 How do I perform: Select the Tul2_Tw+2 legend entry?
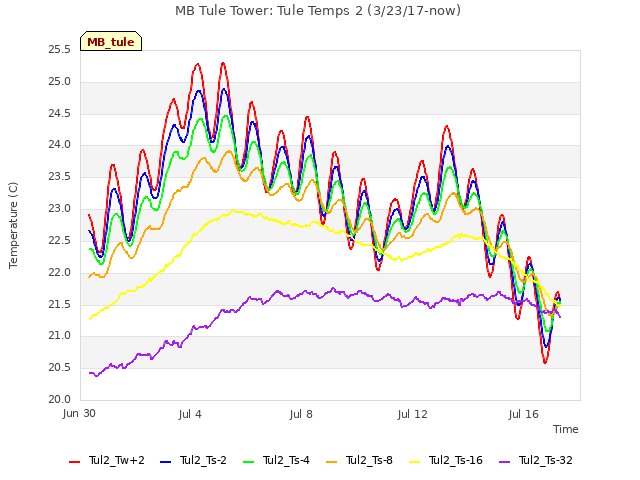[x=107, y=460]
